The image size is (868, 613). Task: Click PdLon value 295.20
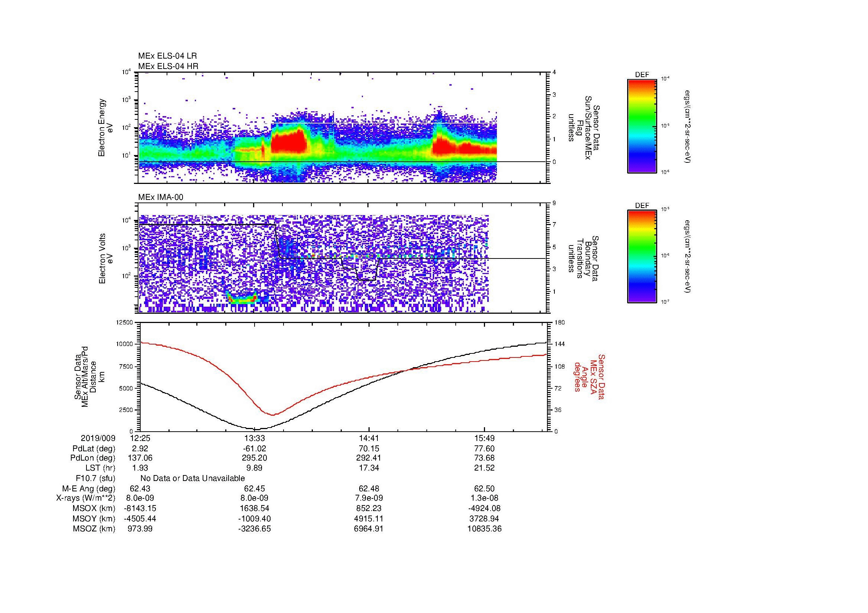click(x=255, y=458)
